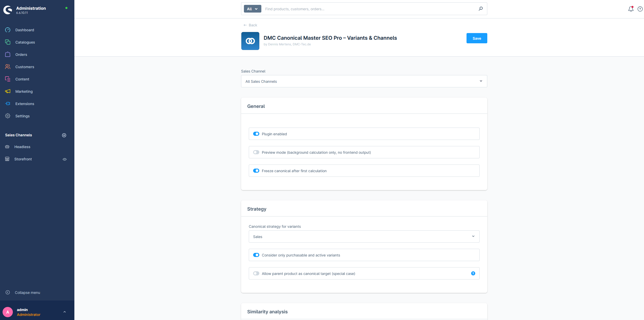Go Back to the previous page
The image size is (644, 320).
tap(250, 25)
